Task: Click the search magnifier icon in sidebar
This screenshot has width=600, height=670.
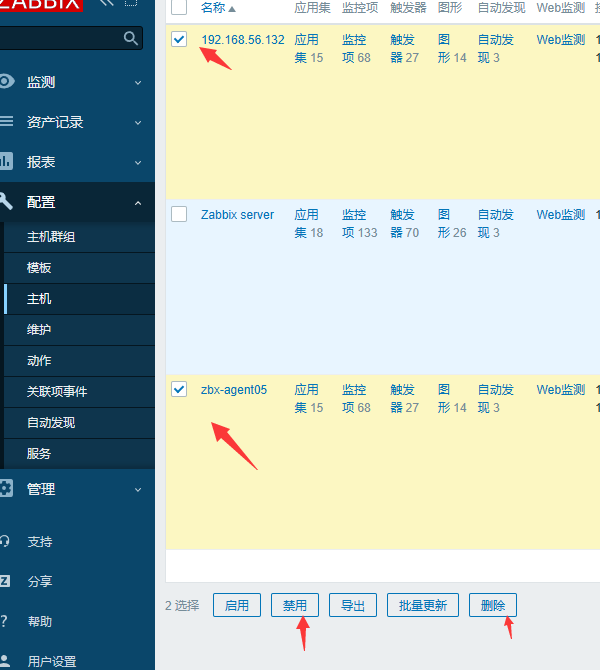Action: coord(131,38)
